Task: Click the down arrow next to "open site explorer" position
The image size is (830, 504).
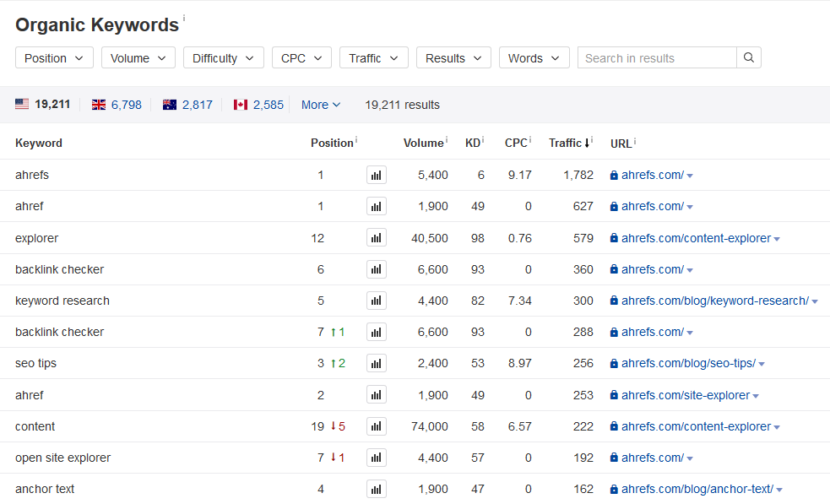Action: [x=334, y=458]
